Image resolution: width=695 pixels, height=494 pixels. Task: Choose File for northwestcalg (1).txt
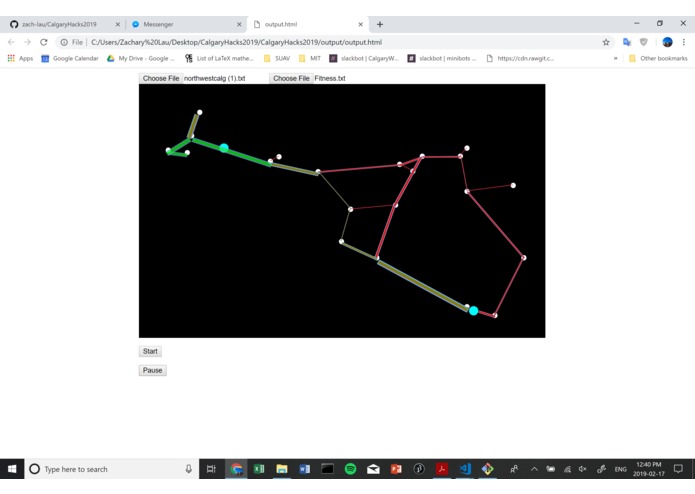tap(160, 78)
